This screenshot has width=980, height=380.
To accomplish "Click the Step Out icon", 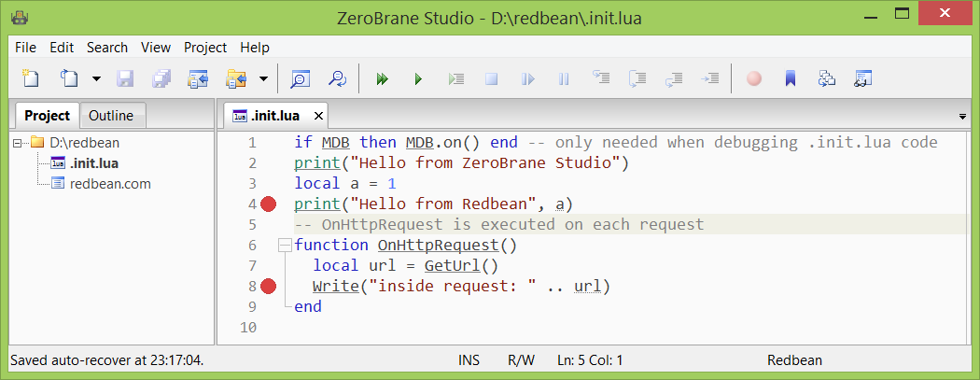I will point(673,78).
